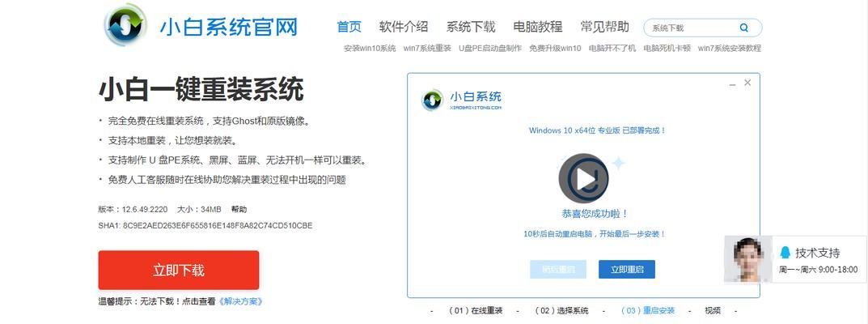Click the 小白系统官网 title text
Image resolution: width=868 pixels, height=324 pixels.
click(x=229, y=26)
